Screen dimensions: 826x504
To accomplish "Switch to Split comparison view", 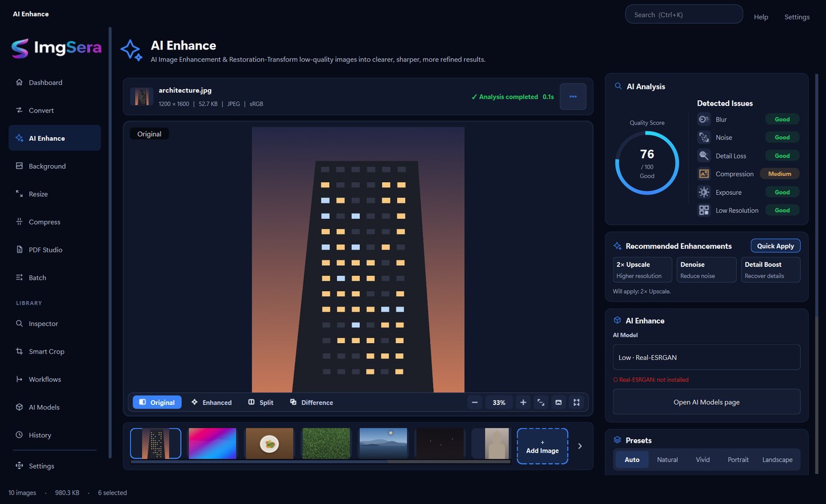I will click(261, 402).
